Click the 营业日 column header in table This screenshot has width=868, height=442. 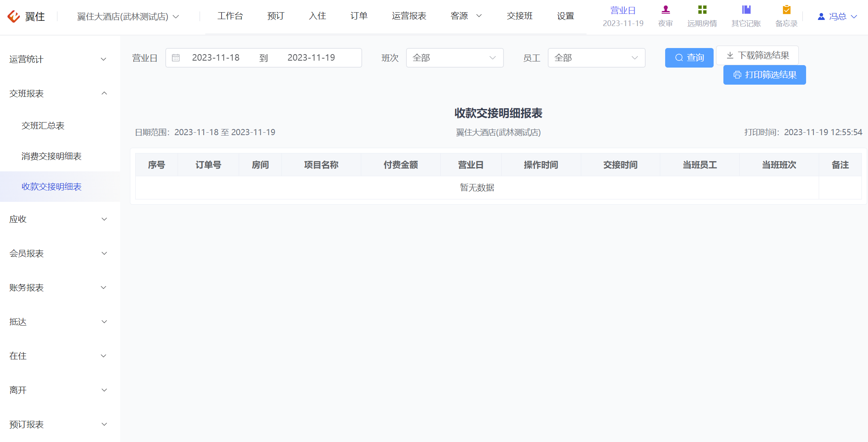(471, 165)
